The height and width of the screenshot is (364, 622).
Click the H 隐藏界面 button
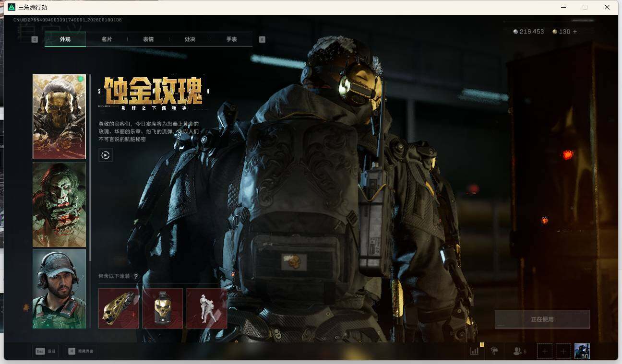(81, 352)
